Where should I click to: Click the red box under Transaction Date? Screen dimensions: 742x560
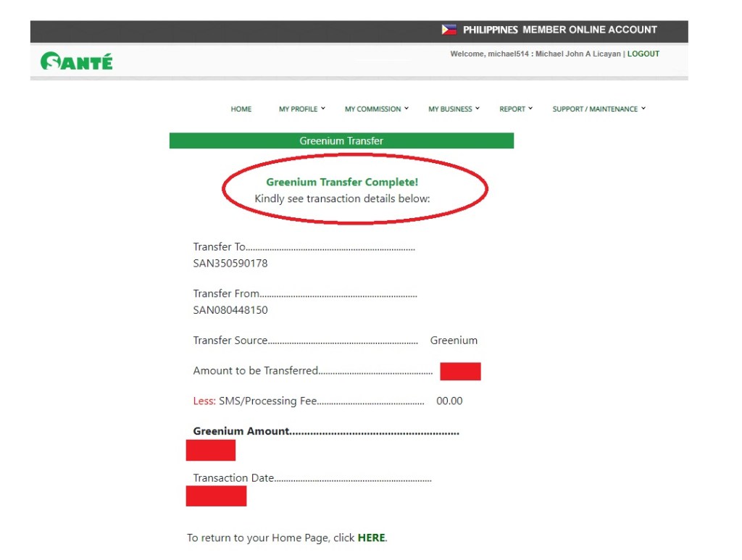(216, 496)
